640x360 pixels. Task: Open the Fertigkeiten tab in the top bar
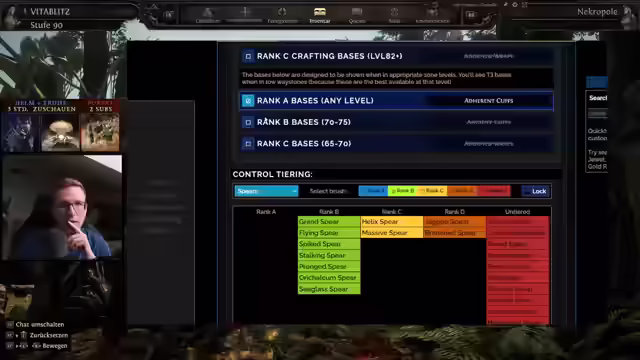282,15
